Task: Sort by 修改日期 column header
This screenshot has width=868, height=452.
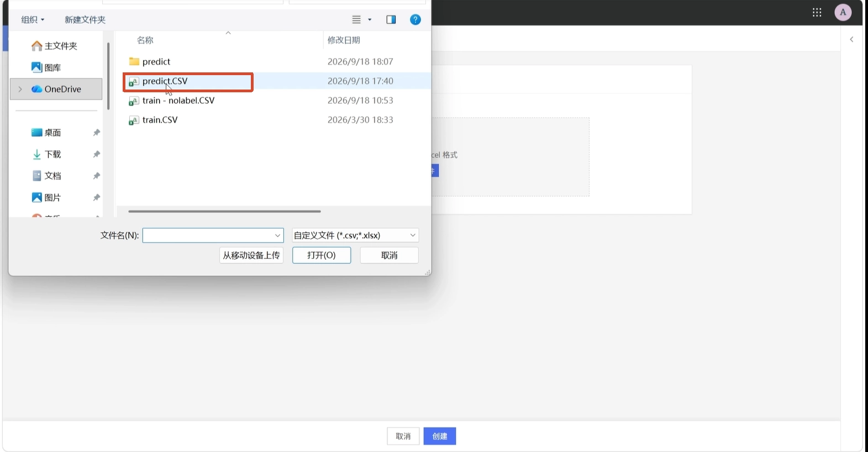Action: [x=344, y=40]
